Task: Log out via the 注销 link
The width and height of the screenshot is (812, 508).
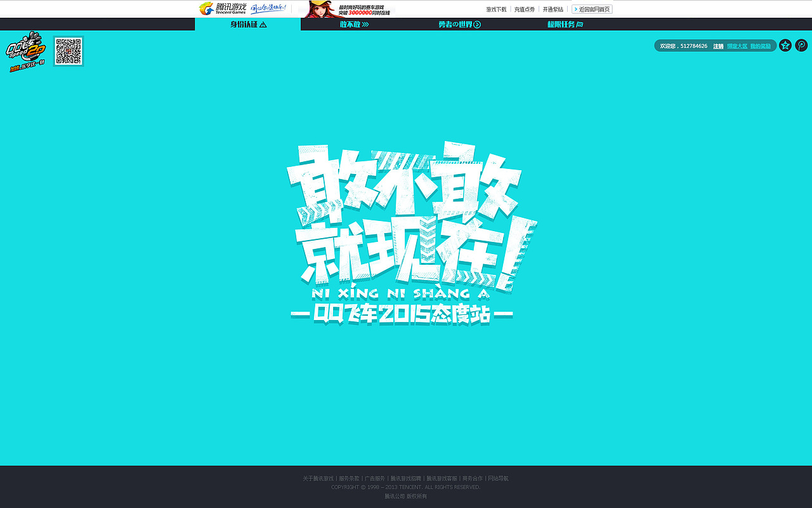Action: (x=717, y=46)
